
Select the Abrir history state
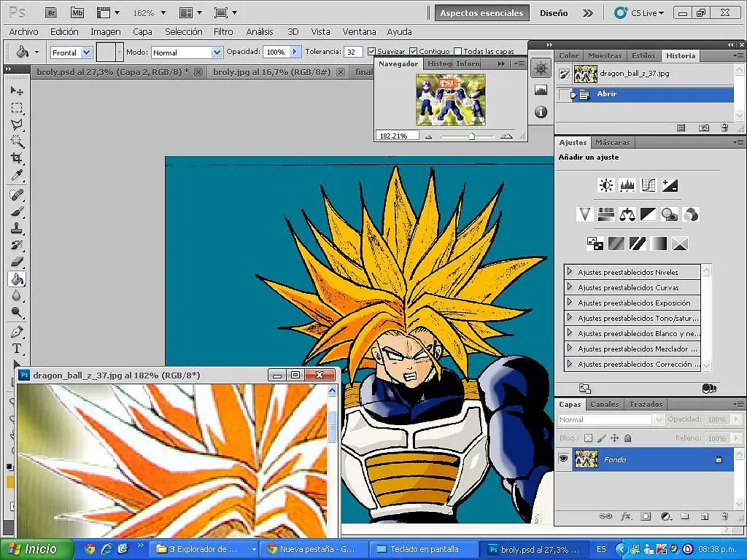[x=645, y=94]
